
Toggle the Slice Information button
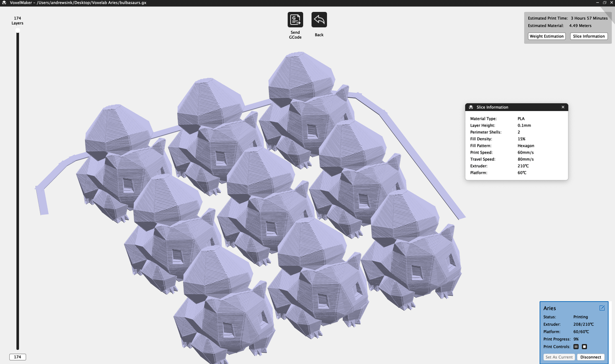point(589,36)
